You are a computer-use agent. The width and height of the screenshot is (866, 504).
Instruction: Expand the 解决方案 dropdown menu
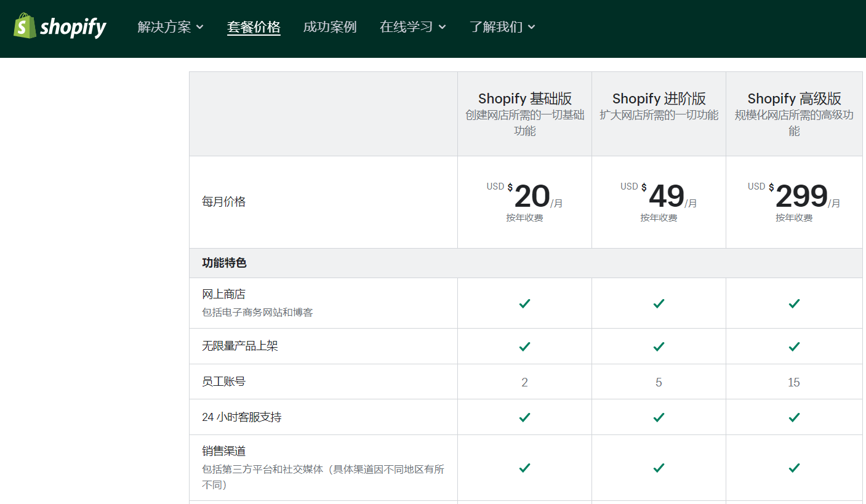(x=170, y=27)
